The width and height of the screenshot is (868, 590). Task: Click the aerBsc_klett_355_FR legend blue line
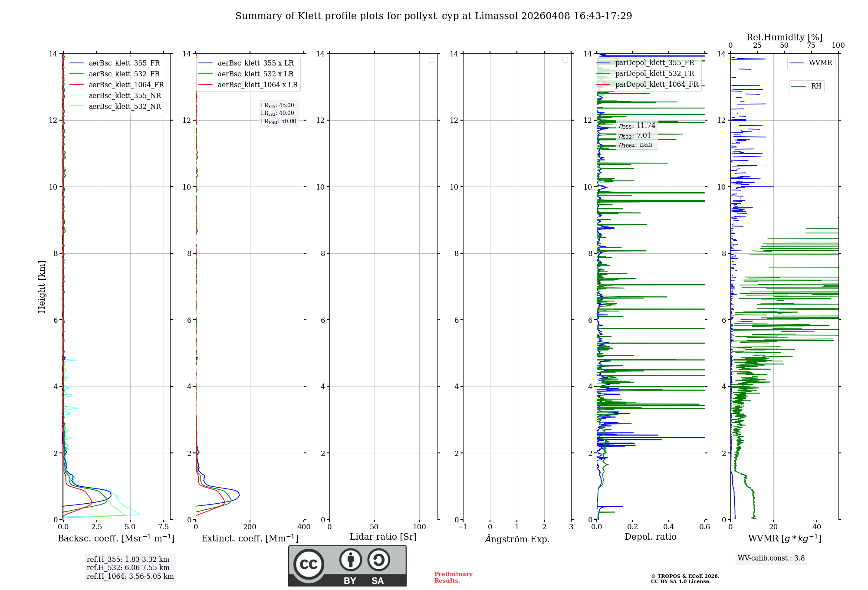click(x=76, y=63)
